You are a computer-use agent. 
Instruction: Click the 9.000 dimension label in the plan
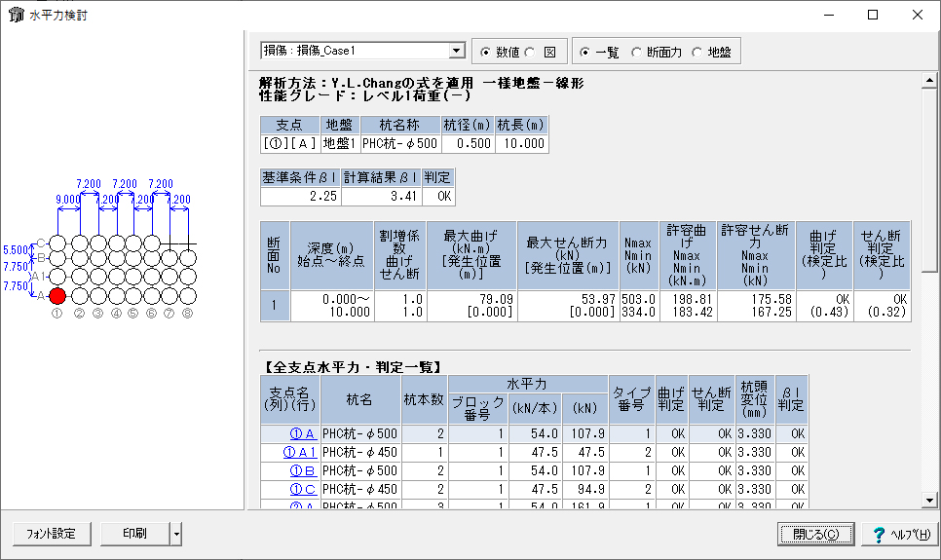click(x=68, y=200)
